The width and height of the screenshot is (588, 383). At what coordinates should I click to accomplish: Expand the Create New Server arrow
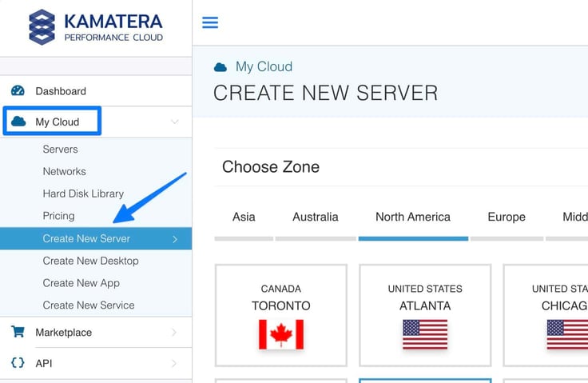[175, 239]
